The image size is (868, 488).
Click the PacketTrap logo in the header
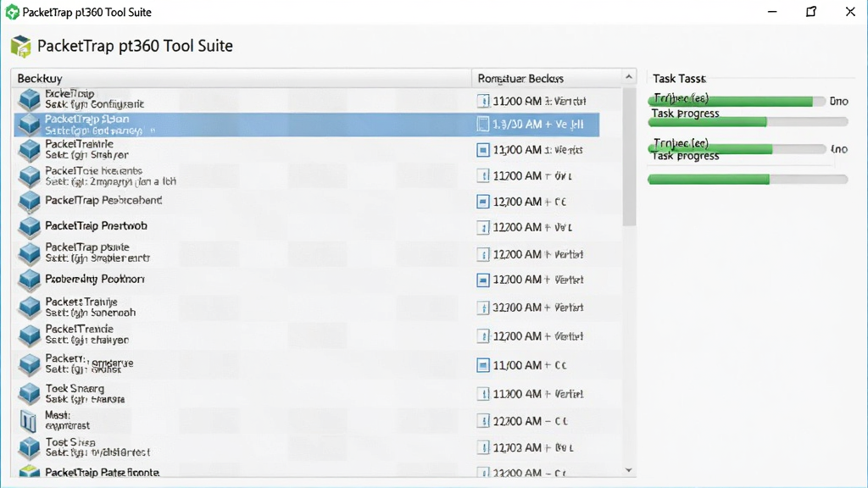point(21,46)
